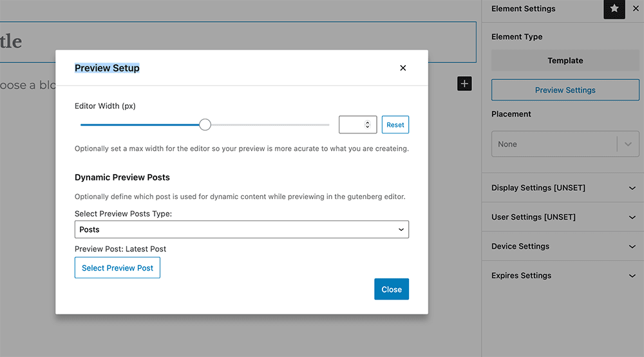This screenshot has width=644, height=357.
Task: Click the black plus add-block icon
Action: coord(464,84)
